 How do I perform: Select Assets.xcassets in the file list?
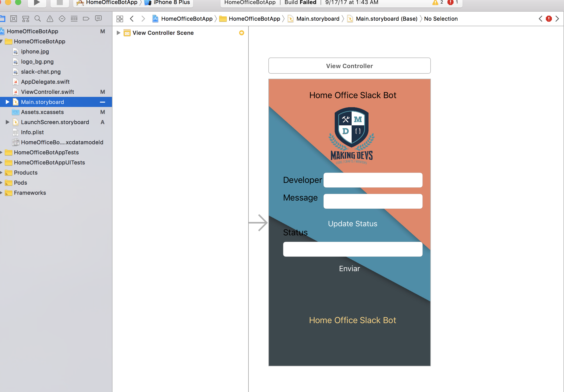pyautogui.click(x=42, y=112)
